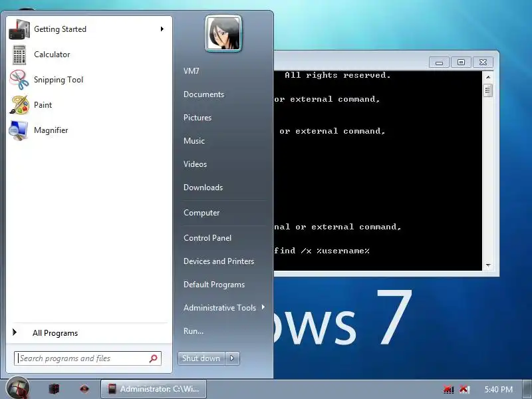Click "All rights reserved." text in console
Image resolution: width=532 pixels, height=399 pixels.
click(338, 75)
